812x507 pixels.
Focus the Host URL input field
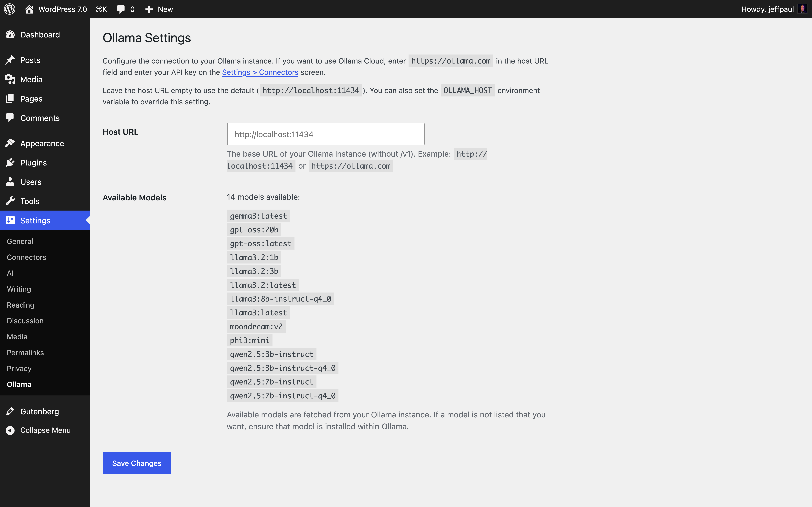326,134
